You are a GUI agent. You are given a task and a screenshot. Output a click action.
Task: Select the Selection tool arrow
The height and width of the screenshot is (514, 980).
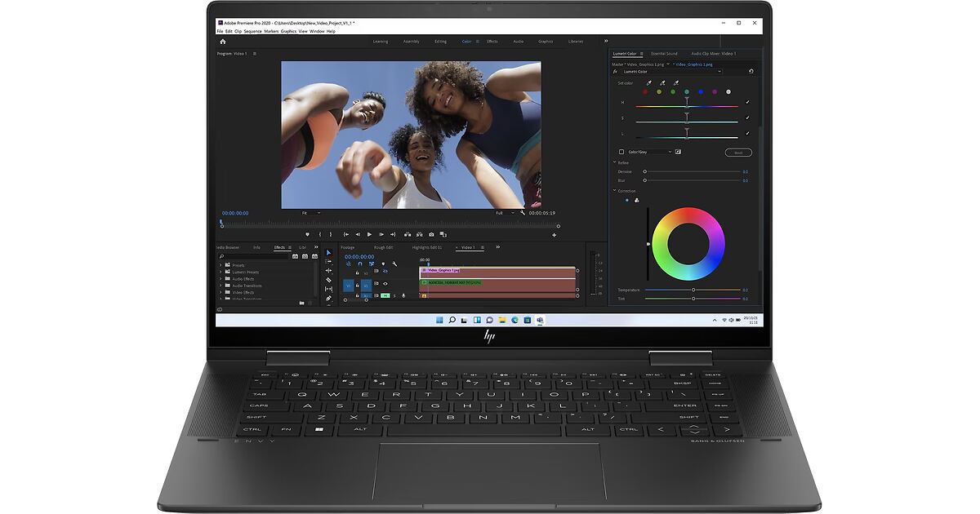tap(328, 253)
